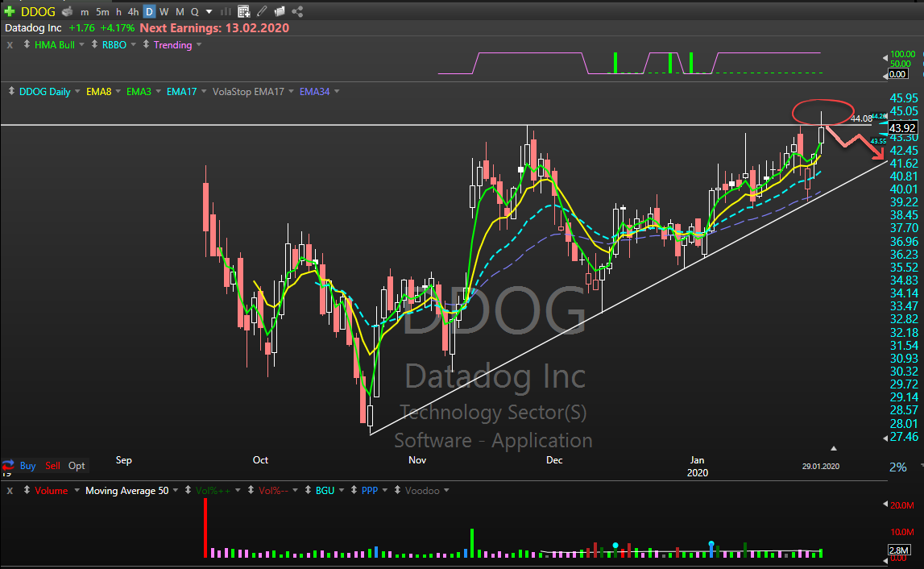
Task: Click the Sell button
Action: click(52, 466)
